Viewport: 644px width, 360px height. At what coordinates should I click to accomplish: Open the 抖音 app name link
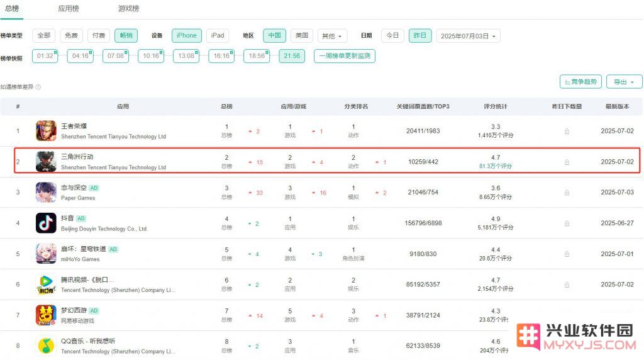pos(67,218)
